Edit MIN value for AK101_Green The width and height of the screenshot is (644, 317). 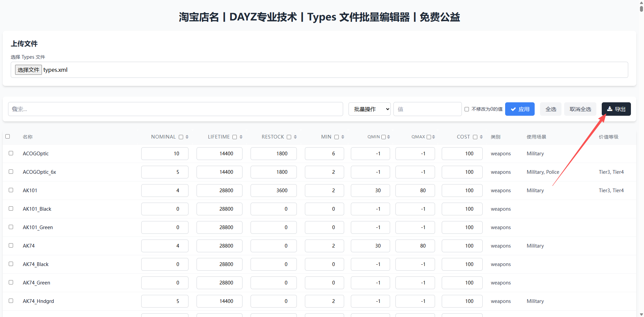[324, 227]
